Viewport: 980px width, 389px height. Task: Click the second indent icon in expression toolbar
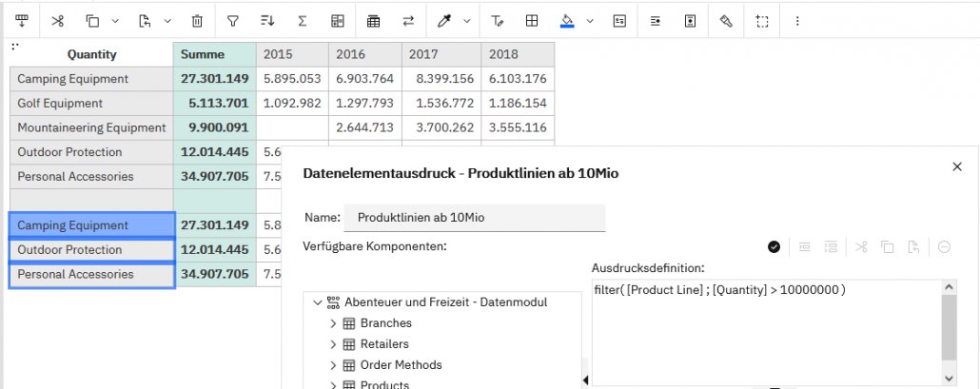point(830,246)
